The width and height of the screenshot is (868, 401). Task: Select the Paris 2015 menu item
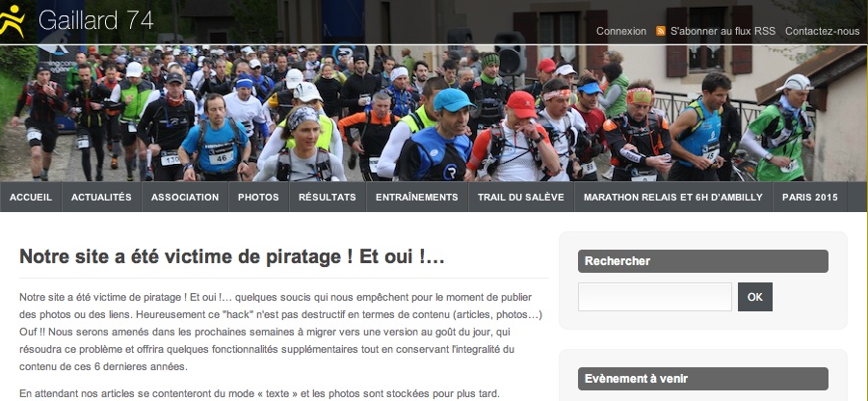810,197
